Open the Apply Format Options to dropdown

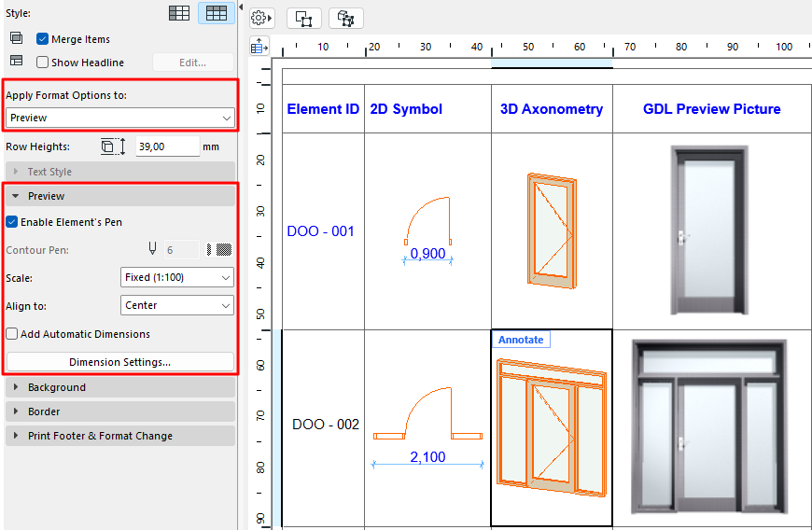point(119,118)
